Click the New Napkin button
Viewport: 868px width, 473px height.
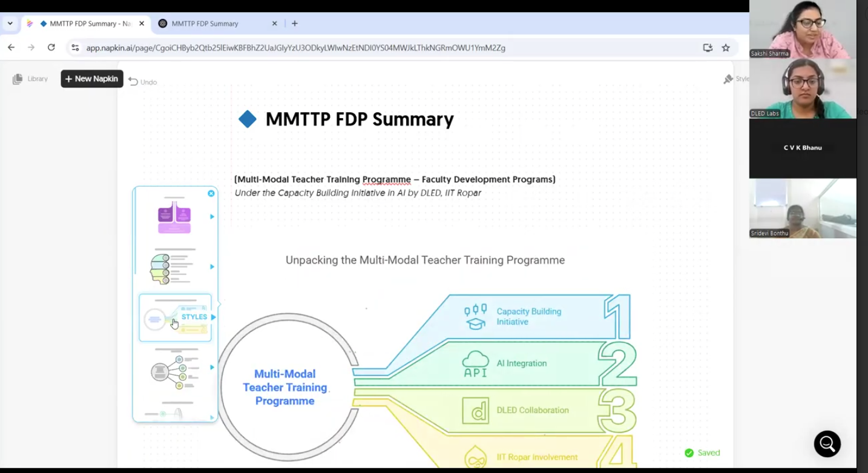tap(92, 79)
